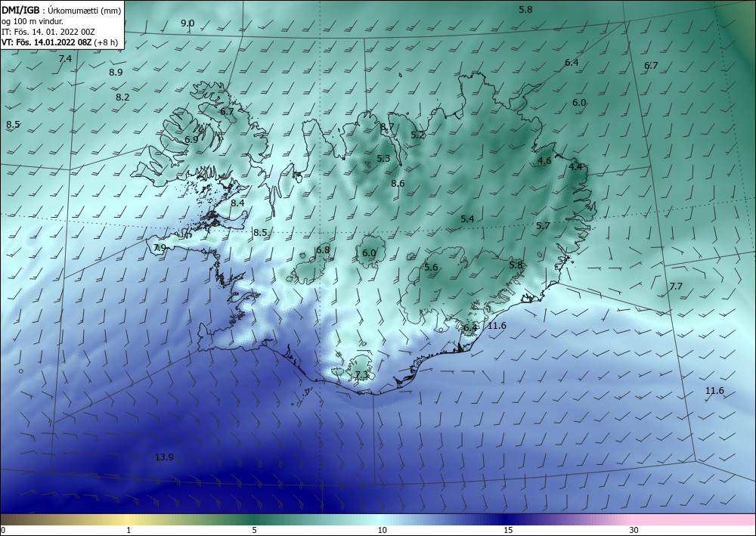Select the 4.6 value label
Viewport: 756px width, 536px height.
tap(544, 161)
